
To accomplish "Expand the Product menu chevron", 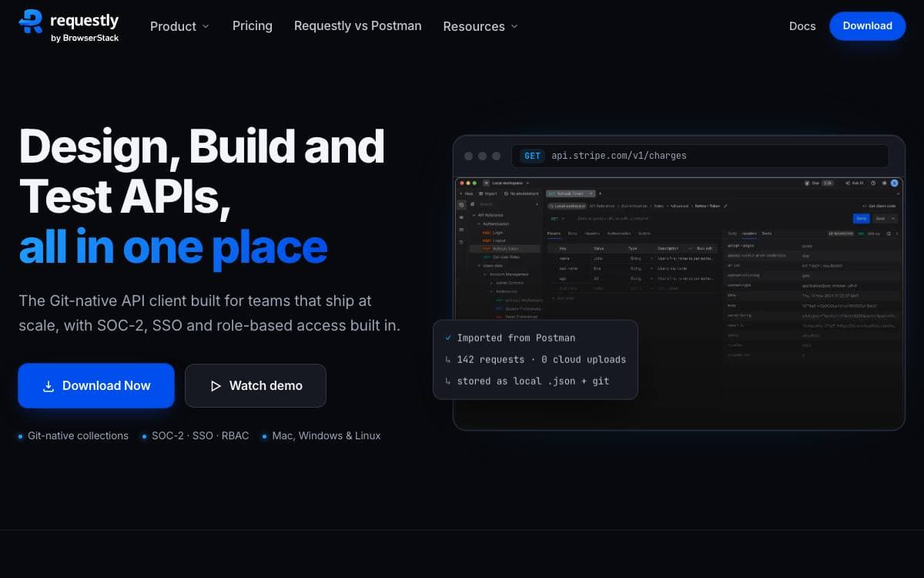I will click(x=206, y=26).
